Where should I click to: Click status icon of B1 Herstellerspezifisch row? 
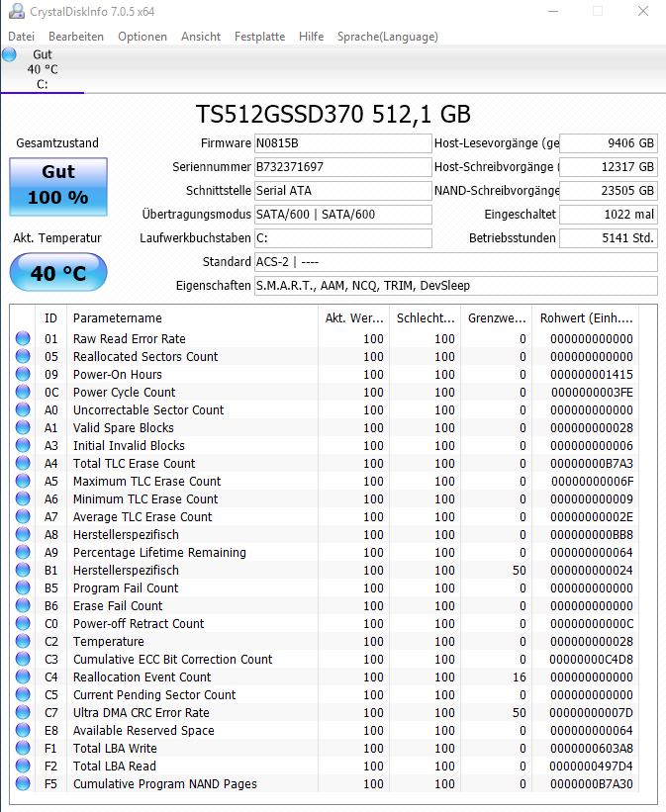coord(23,570)
